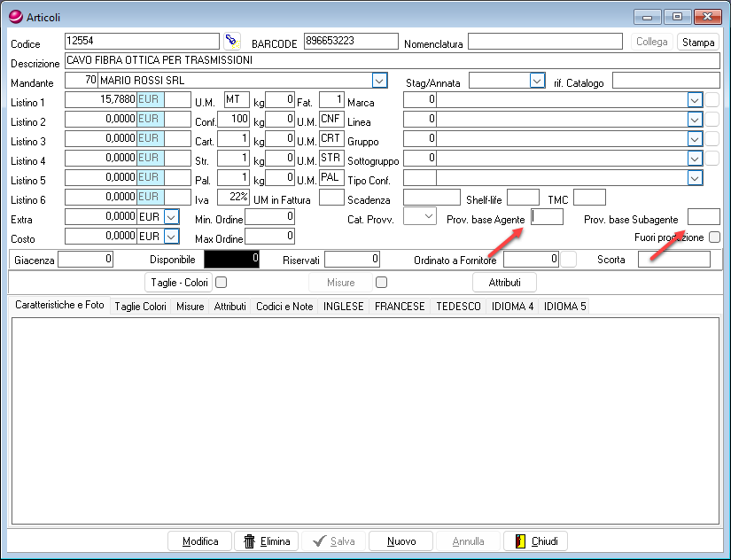Select the INGLESE tab
This screenshot has height=560, width=731.
click(344, 307)
